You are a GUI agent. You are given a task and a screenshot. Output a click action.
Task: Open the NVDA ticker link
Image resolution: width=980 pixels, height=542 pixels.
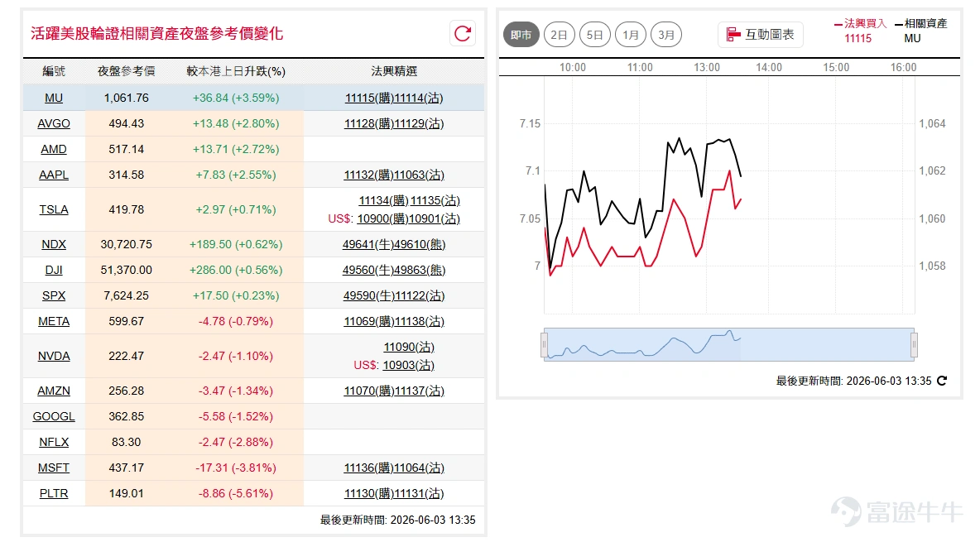(54, 357)
